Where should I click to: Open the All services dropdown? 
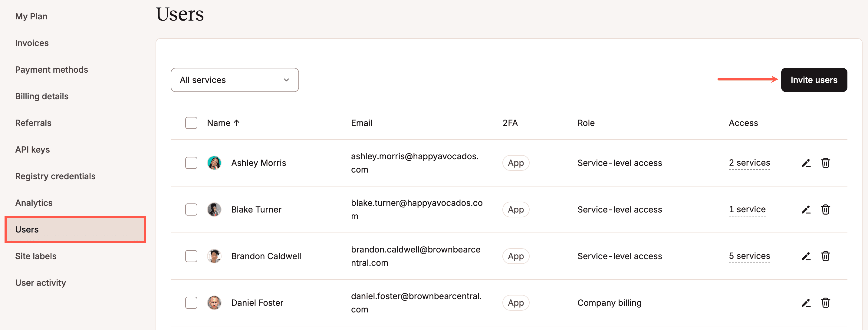235,80
